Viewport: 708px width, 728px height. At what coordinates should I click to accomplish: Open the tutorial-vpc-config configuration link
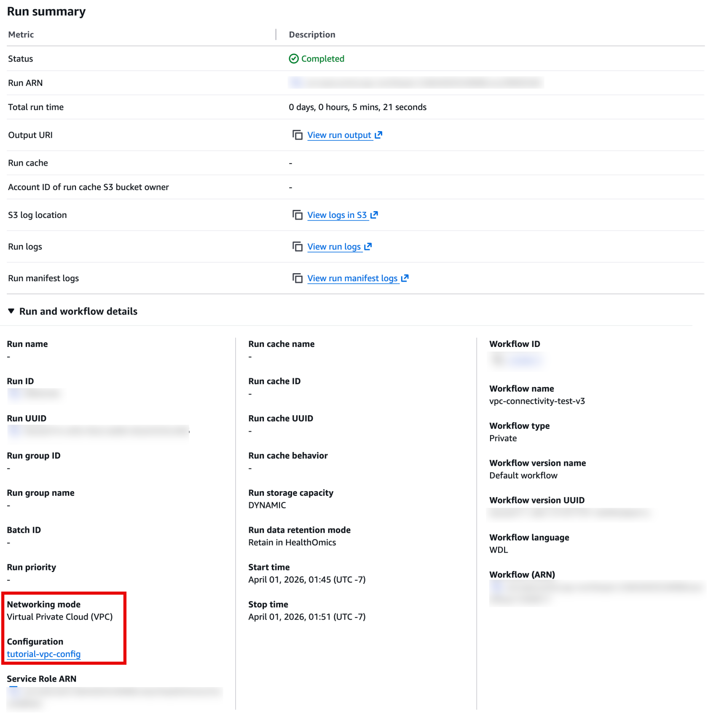click(x=44, y=654)
